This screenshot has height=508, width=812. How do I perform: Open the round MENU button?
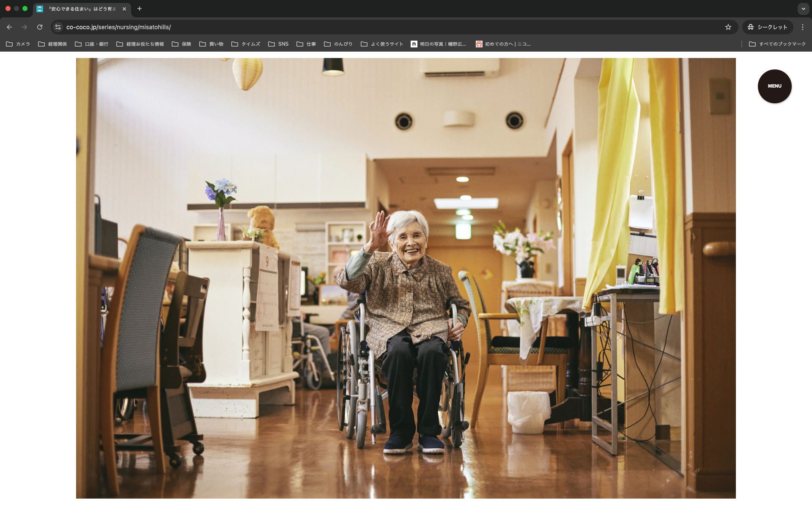pyautogui.click(x=774, y=86)
